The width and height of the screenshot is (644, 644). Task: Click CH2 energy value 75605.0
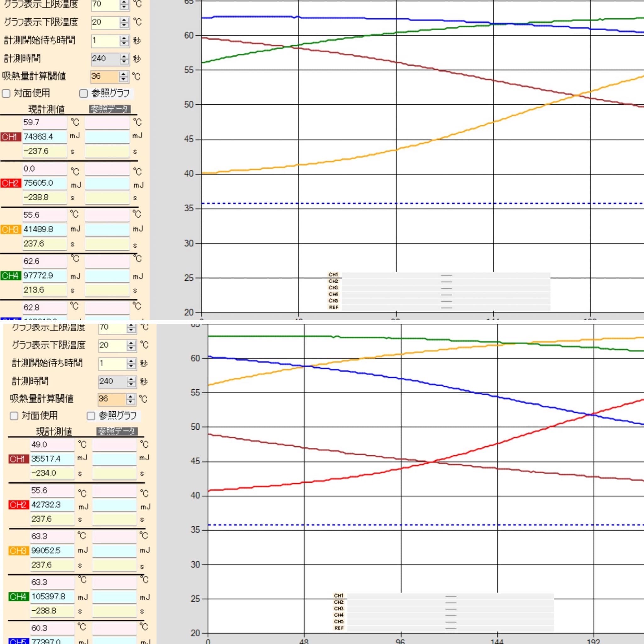pyautogui.click(x=45, y=183)
